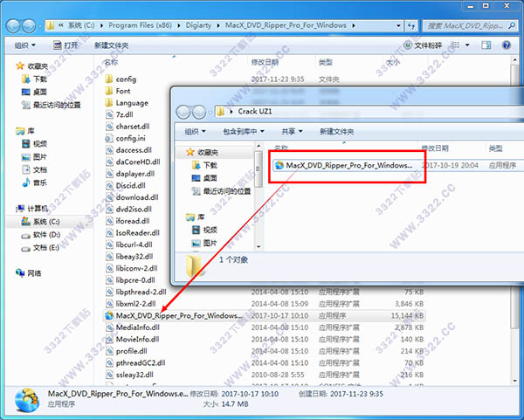Select the ssleay32.dll file

pyautogui.click(x=129, y=375)
